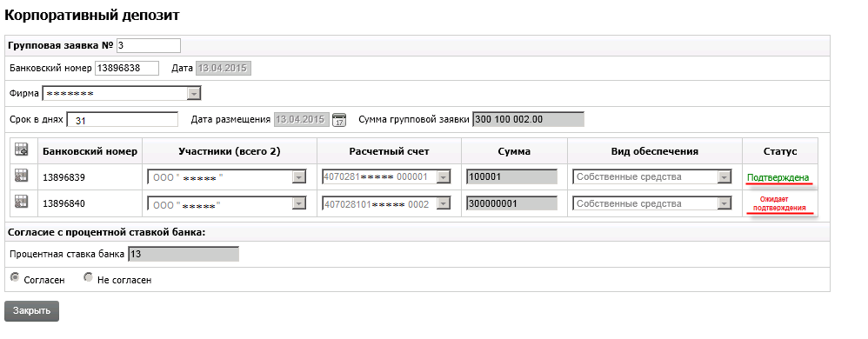Click the sum field showing 300000001
868x339 pixels.
pos(511,203)
